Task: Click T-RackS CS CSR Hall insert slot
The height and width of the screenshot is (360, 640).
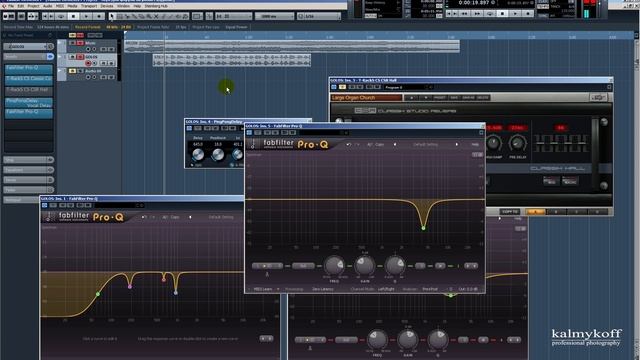Action: click(x=29, y=91)
